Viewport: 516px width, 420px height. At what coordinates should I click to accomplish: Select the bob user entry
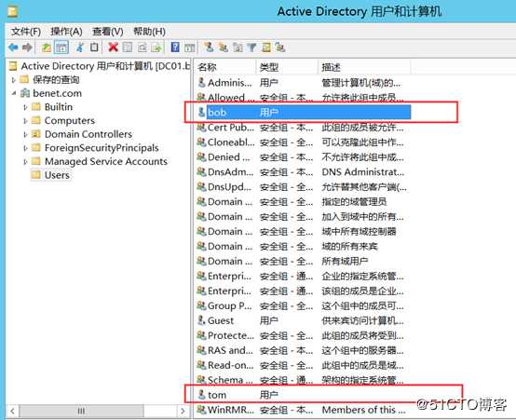pos(303,113)
